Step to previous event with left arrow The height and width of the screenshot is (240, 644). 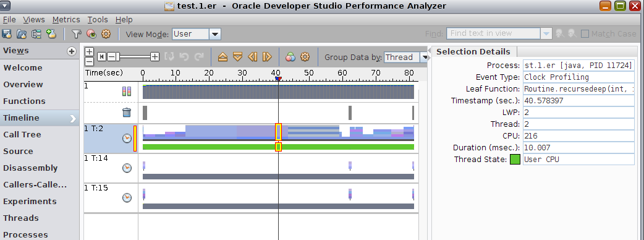click(253, 57)
